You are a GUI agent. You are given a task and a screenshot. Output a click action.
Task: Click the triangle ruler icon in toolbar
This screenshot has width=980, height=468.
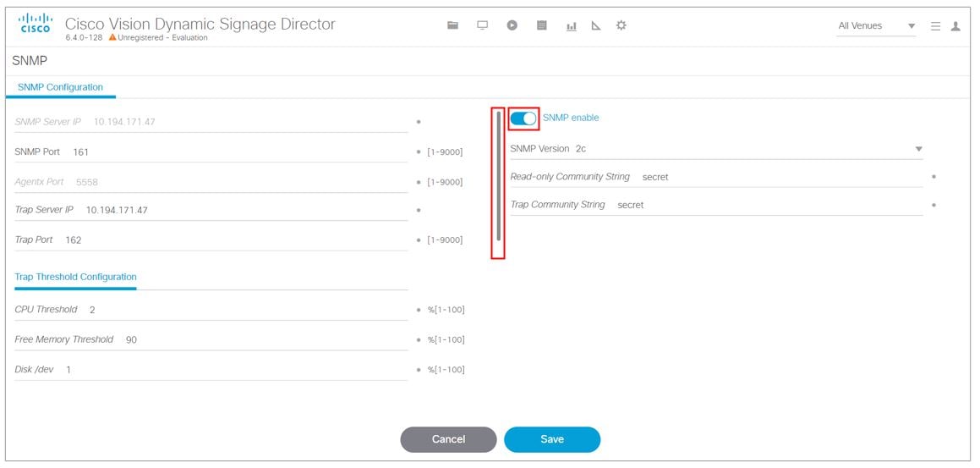point(595,25)
